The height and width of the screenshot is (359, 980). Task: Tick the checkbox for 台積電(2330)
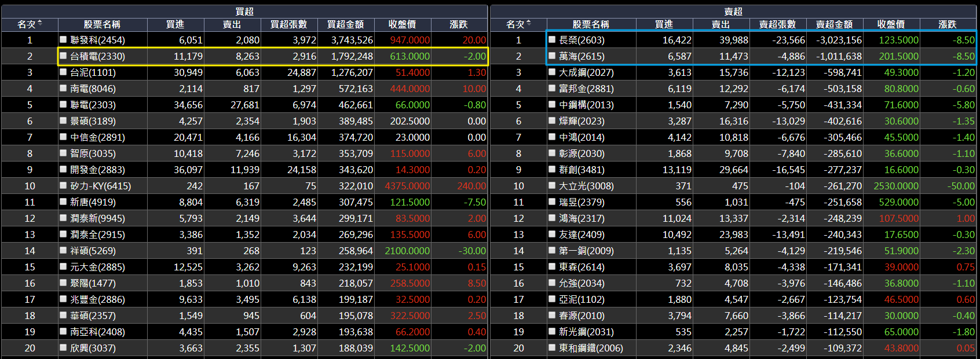63,56
